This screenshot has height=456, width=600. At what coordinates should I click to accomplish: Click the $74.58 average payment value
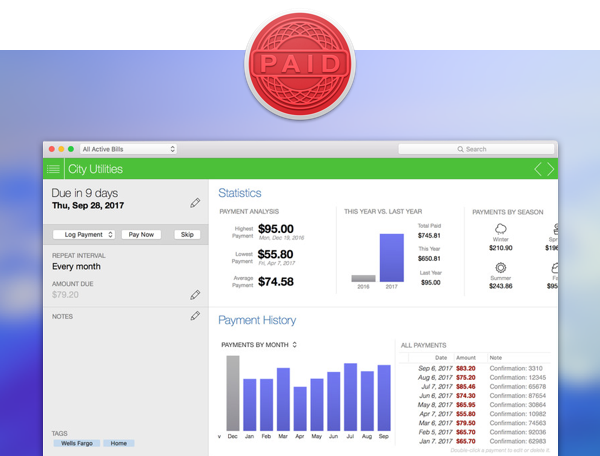[x=276, y=282]
